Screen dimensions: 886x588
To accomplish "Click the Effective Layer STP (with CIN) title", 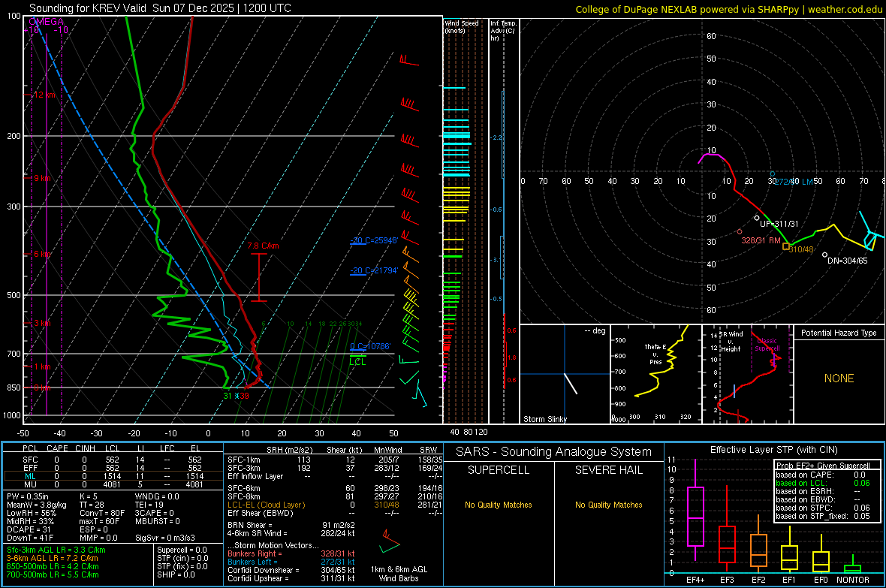I will (774, 450).
